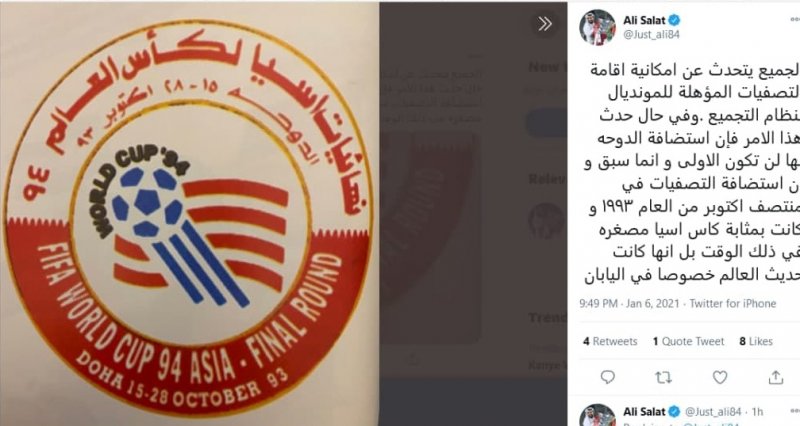
Task: Open the @Just_ali84 handle on reply tweet
Action: pos(713,412)
